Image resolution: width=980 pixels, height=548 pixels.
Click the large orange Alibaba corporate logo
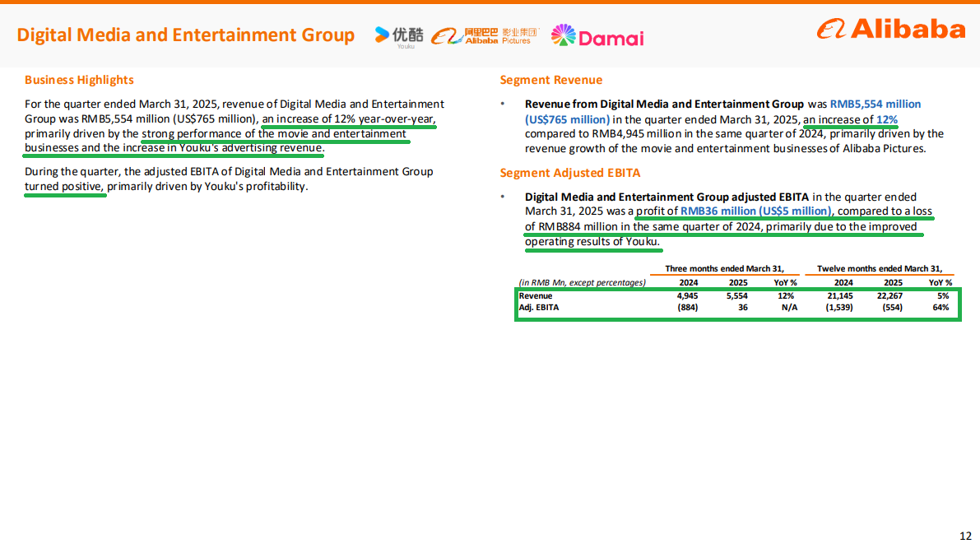890,29
